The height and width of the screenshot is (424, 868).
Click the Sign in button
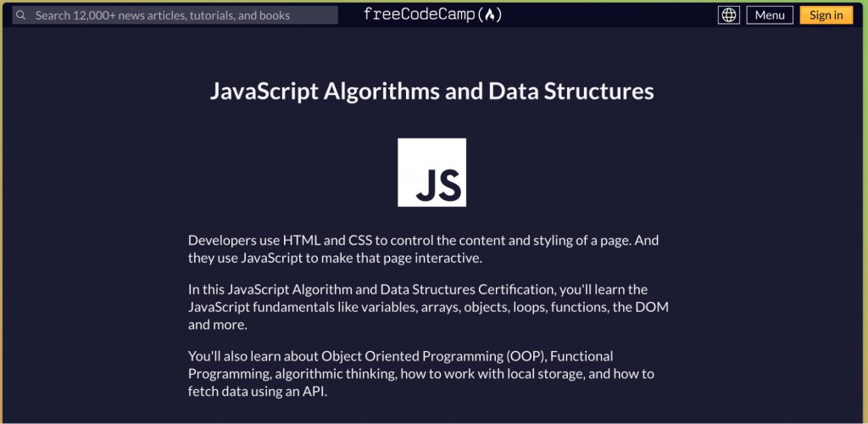coord(826,15)
